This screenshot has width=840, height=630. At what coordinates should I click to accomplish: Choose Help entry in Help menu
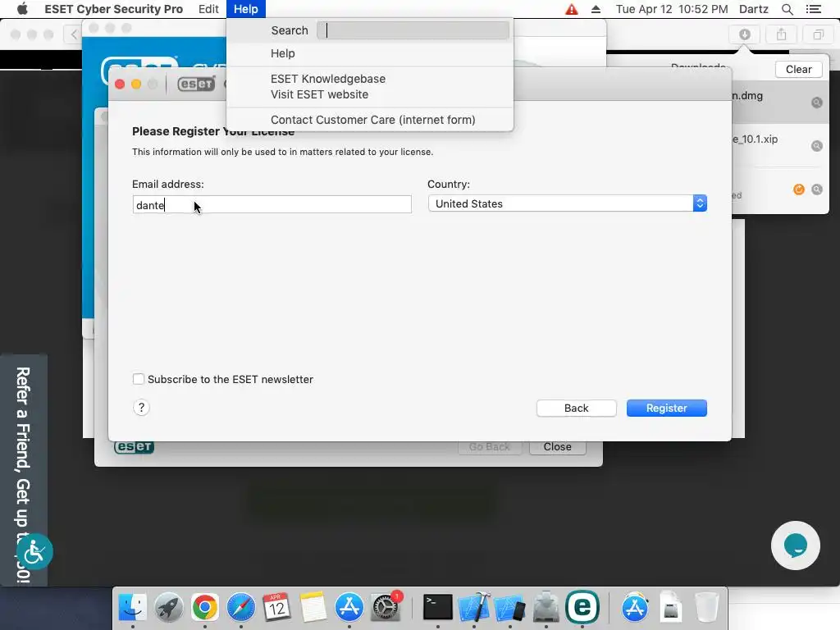tap(283, 53)
